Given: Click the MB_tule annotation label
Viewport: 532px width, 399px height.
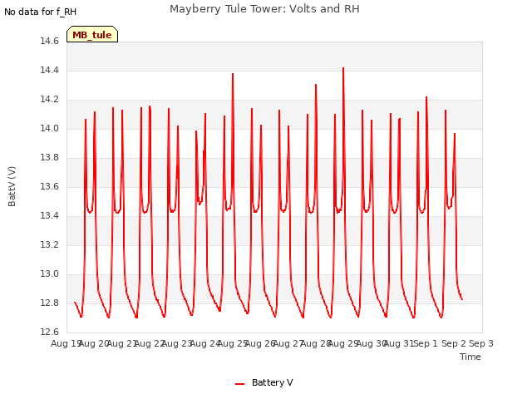Looking at the screenshot, I should coord(92,34).
